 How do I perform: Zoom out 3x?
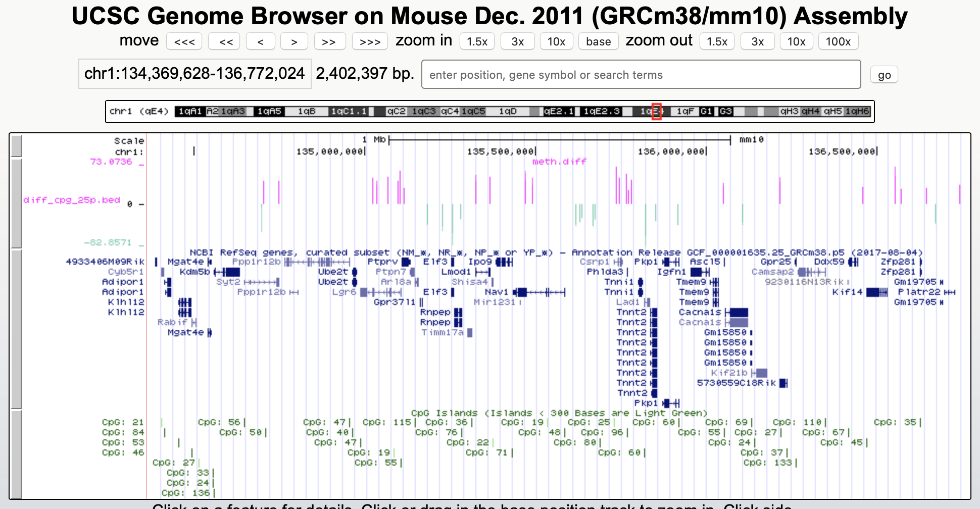pos(757,41)
